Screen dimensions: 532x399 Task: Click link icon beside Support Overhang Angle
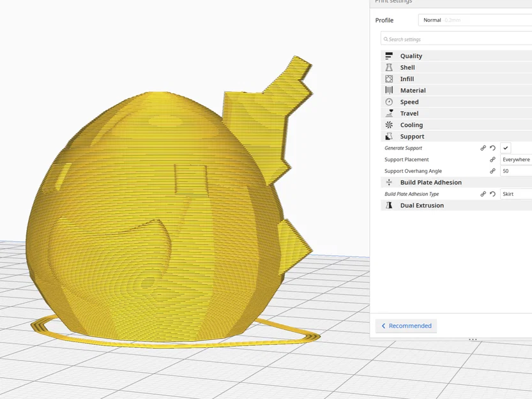pyautogui.click(x=492, y=171)
